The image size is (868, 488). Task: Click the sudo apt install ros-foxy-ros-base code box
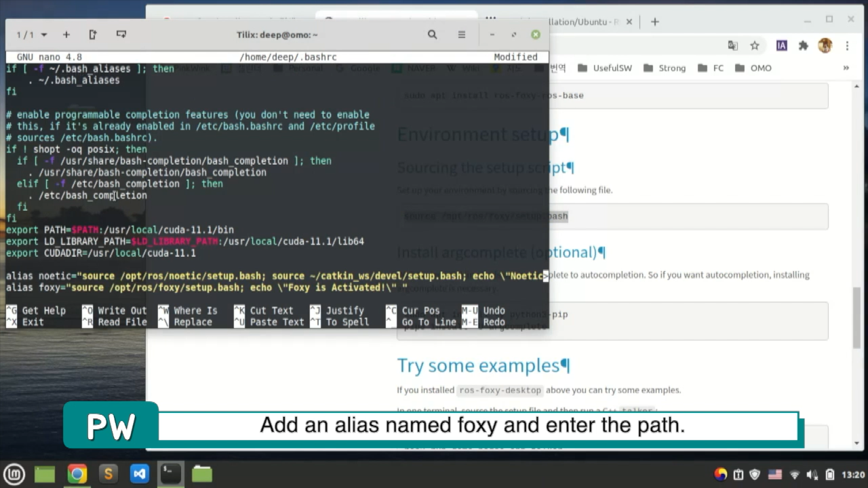click(x=612, y=96)
